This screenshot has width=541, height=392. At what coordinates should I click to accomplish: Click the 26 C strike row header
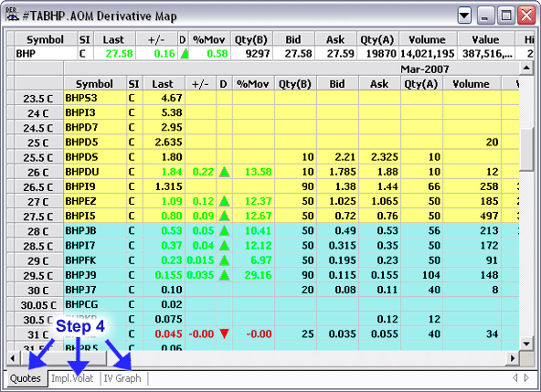(38, 172)
